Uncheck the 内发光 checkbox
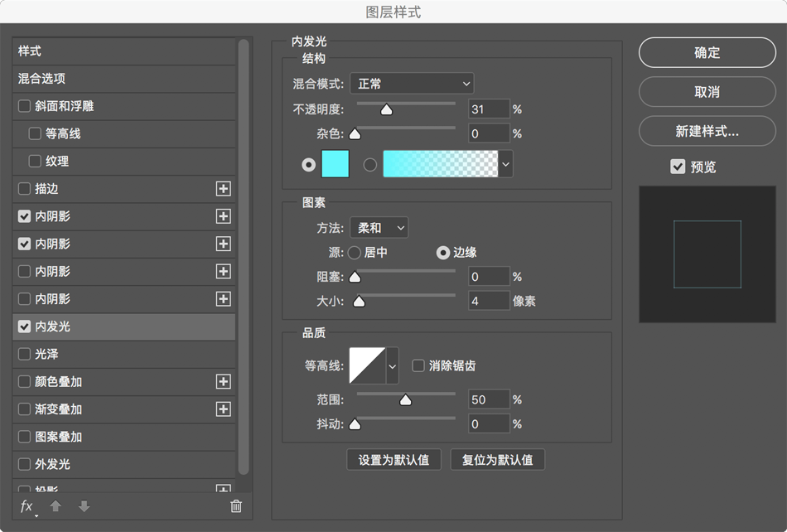 (24, 326)
